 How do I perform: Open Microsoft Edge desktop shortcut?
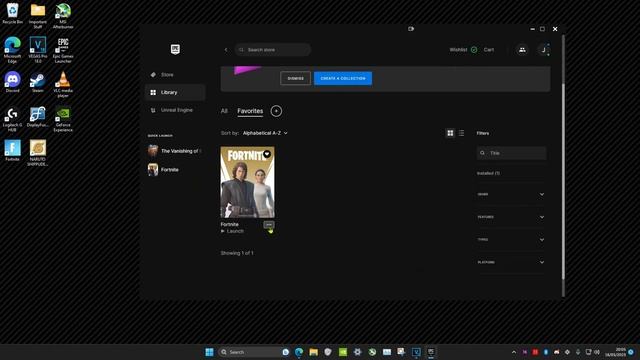(x=13, y=50)
